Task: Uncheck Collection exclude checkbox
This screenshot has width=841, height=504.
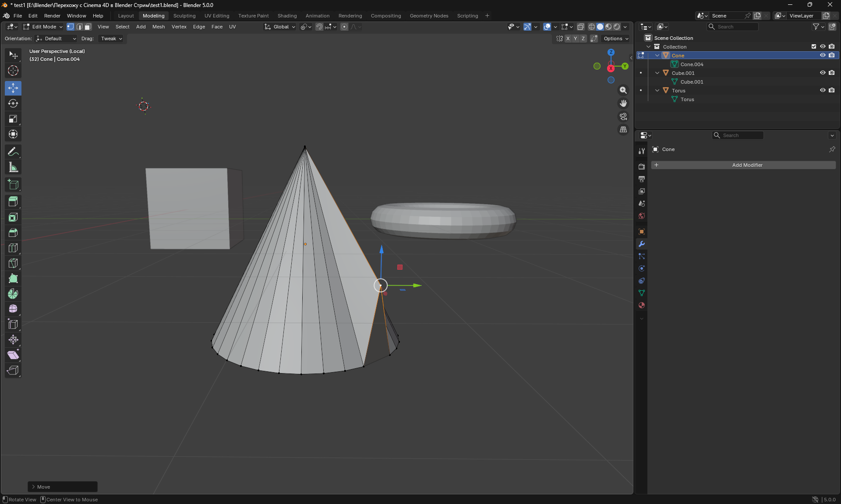Action: click(814, 46)
